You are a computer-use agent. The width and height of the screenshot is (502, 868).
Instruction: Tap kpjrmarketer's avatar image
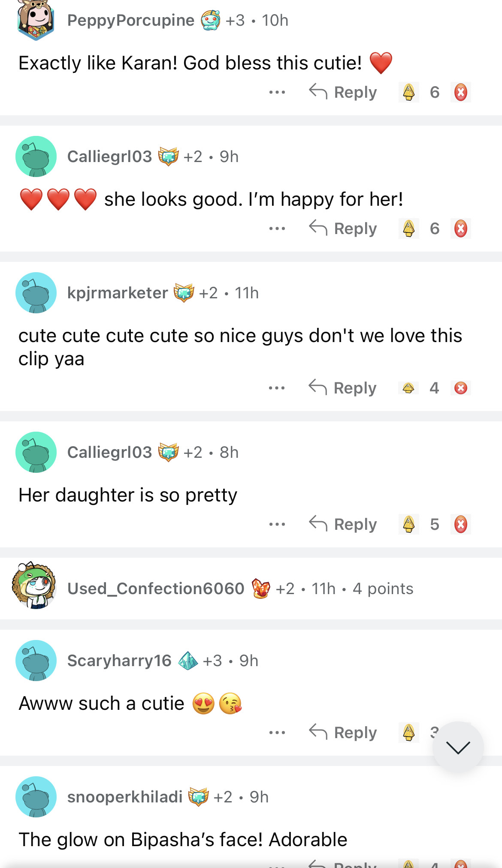coord(36,293)
